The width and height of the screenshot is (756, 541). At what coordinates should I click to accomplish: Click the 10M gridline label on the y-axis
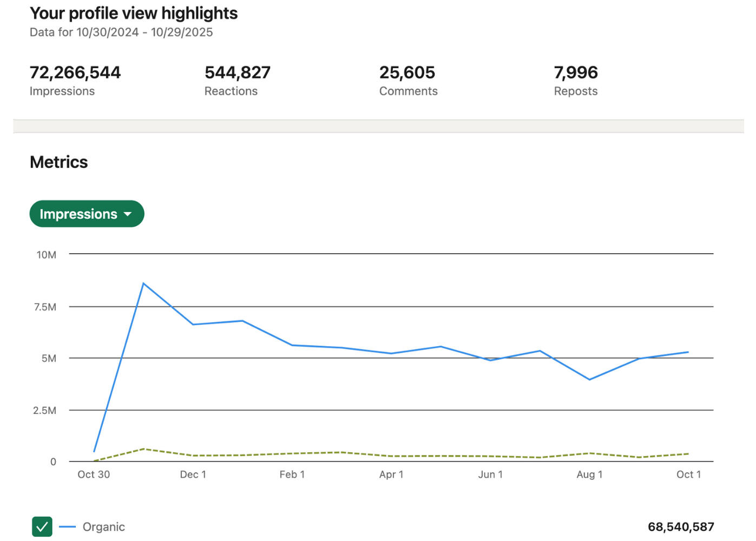click(x=45, y=254)
